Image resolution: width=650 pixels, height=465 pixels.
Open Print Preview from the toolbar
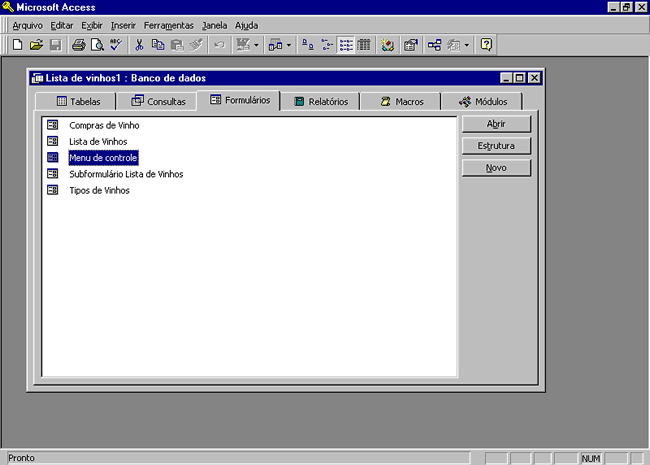(97, 45)
